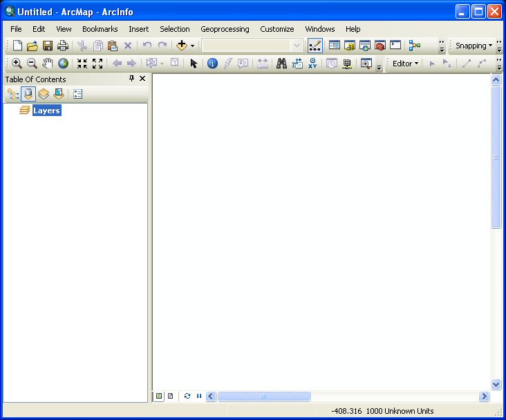Open the Selection menu
The width and height of the screenshot is (506, 420).
pyautogui.click(x=175, y=29)
